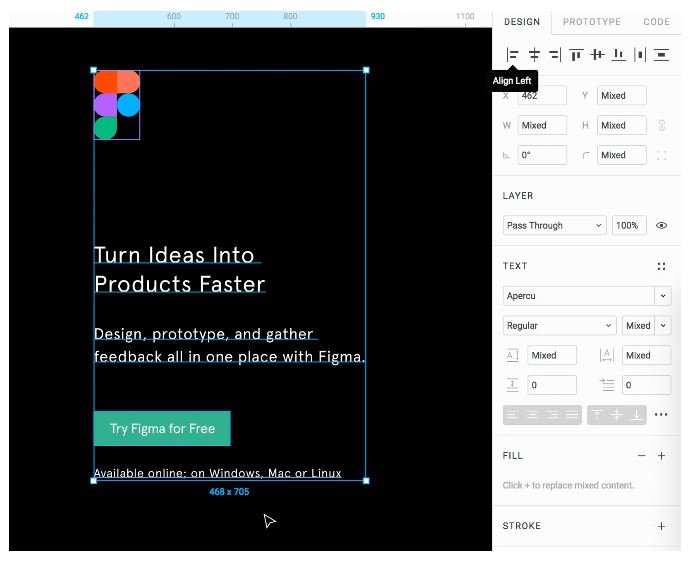The image size is (693, 571).
Task: Click the bottom-left selection handle
Action: tap(94, 481)
